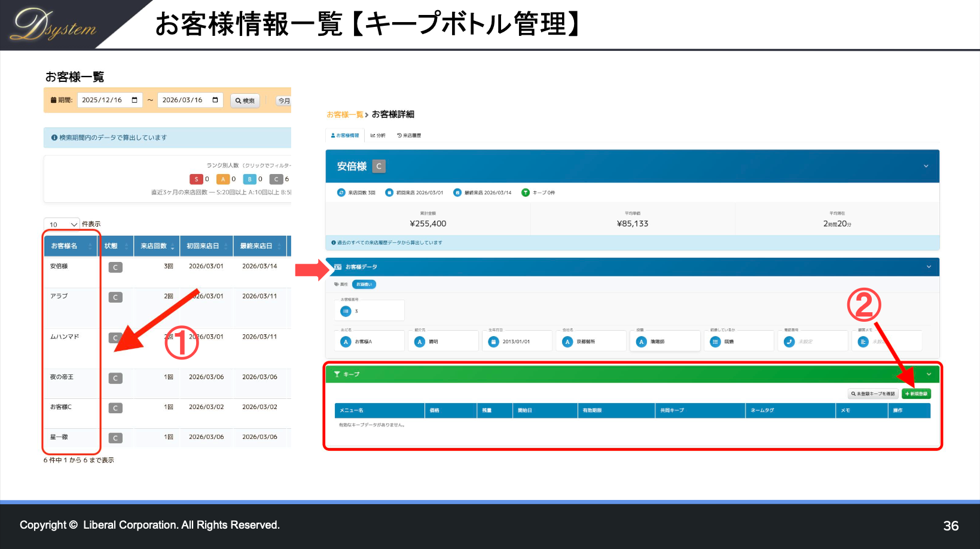Viewport: 980px width, 549px height.
Task: Click the お客様番号 barcode icon
Action: click(x=346, y=311)
